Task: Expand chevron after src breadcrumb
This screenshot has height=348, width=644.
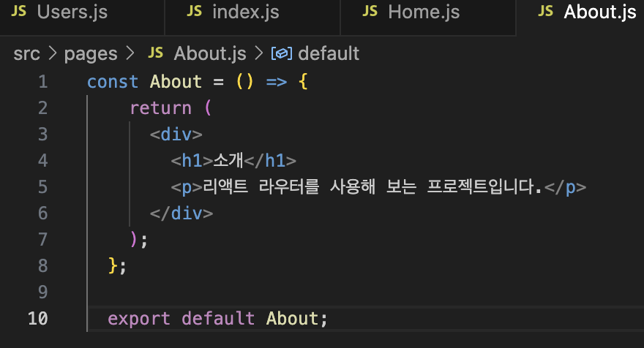Action: click(x=52, y=53)
